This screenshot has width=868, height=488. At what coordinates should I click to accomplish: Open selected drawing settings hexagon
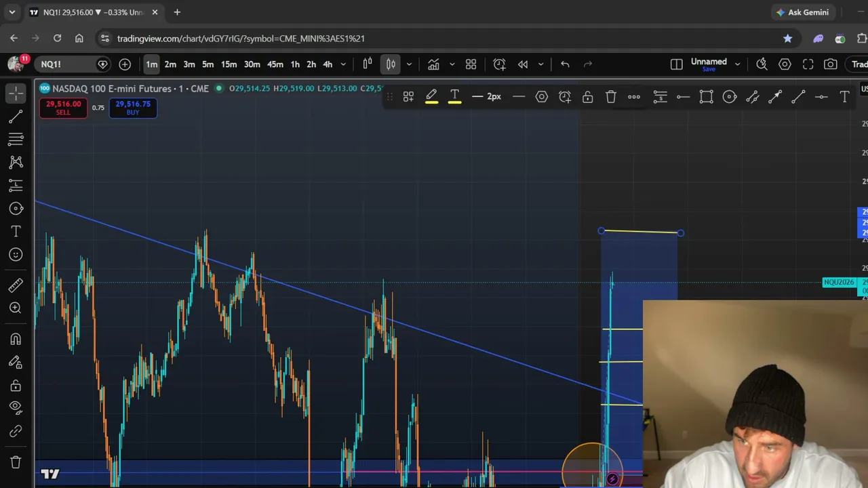[542, 97]
